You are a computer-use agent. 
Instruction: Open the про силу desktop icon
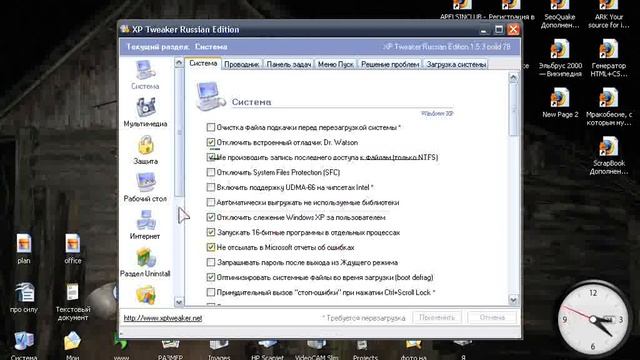coord(24,297)
